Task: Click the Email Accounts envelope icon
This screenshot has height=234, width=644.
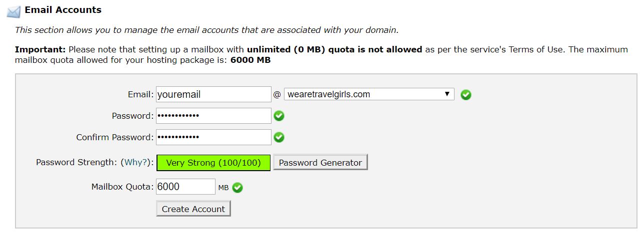Action: (x=13, y=11)
